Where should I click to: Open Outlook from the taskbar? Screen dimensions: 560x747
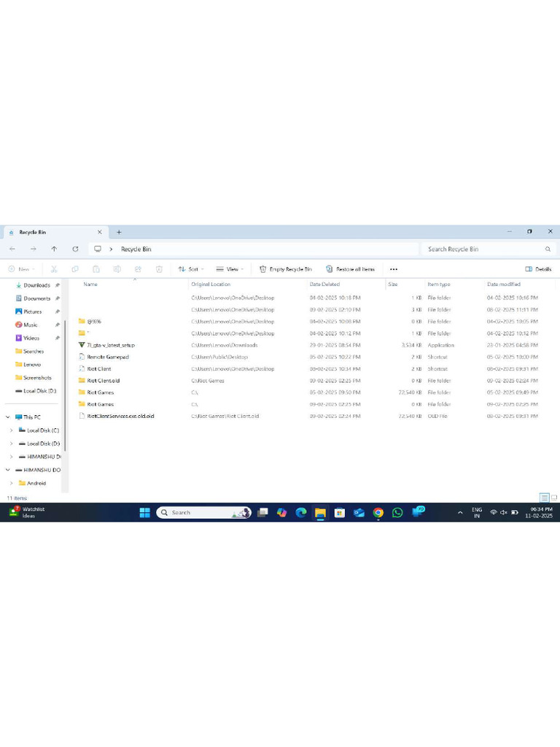click(359, 512)
